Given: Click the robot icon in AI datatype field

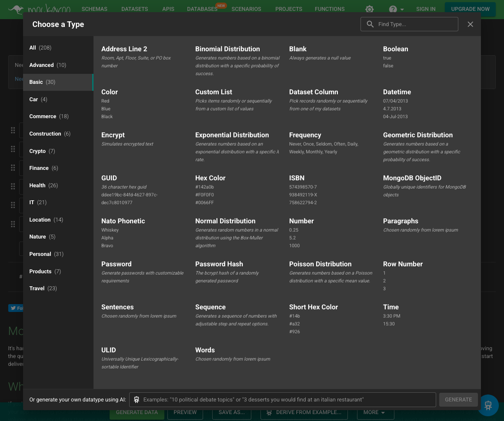Looking at the screenshot, I should 137,400.
